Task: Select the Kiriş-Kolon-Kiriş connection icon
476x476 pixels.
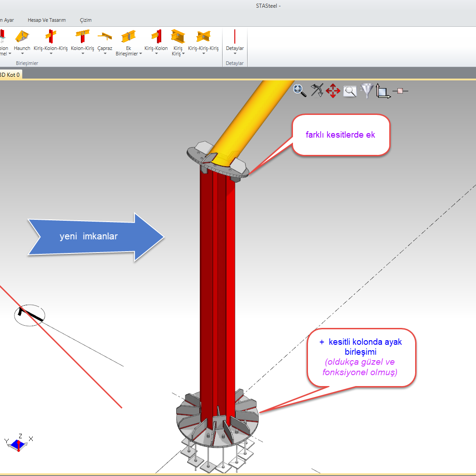Action: (x=50, y=37)
